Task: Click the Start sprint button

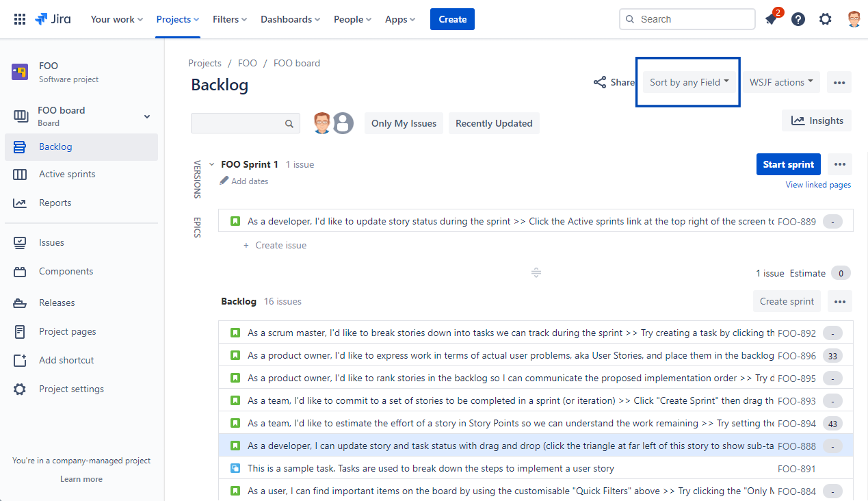Action: point(788,164)
